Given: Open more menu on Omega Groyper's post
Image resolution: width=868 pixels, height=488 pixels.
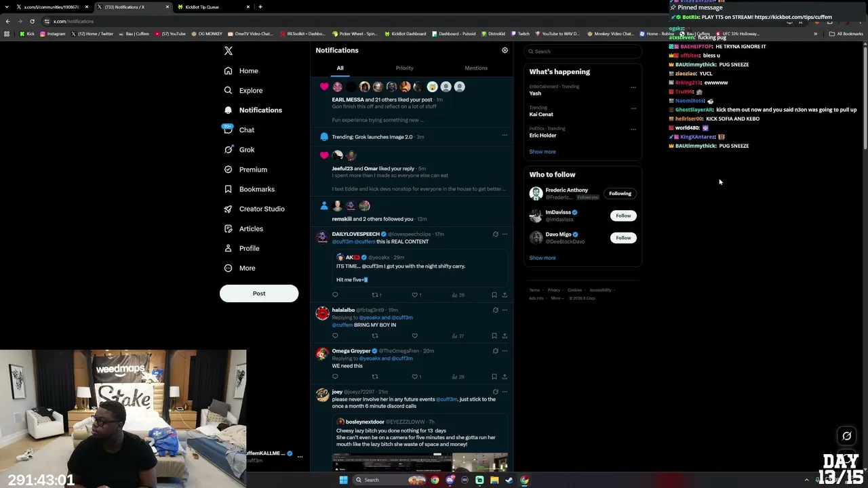Looking at the screenshot, I should tap(505, 351).
